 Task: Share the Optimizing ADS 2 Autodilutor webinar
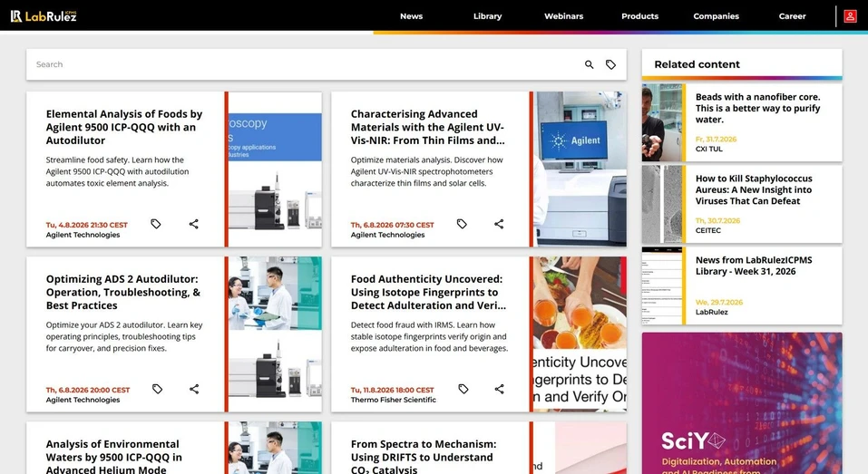pos(194,389)
